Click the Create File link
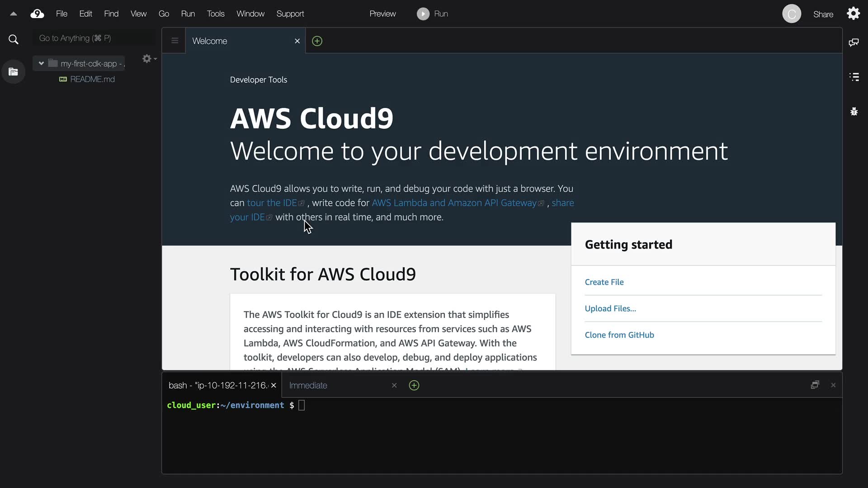The height and width of the screenshot is (488, 868). pyautogui.click(x=604, y=282)
